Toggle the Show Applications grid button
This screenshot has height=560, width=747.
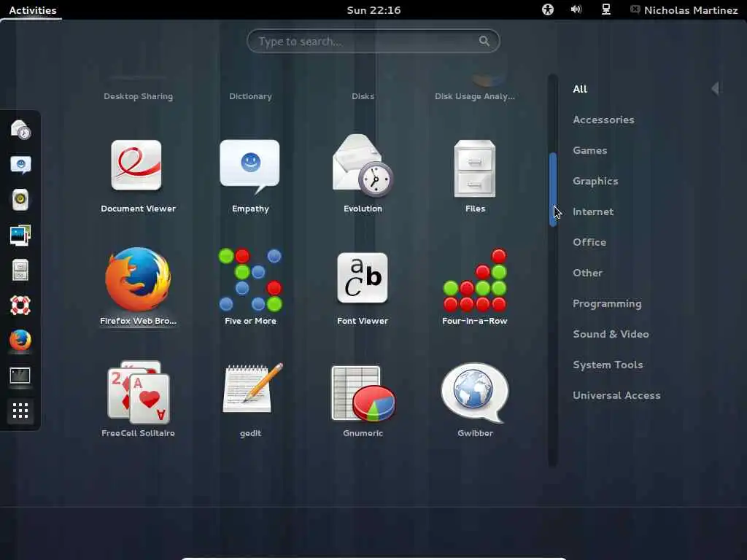pyautogui.click(x=20, y=411)
